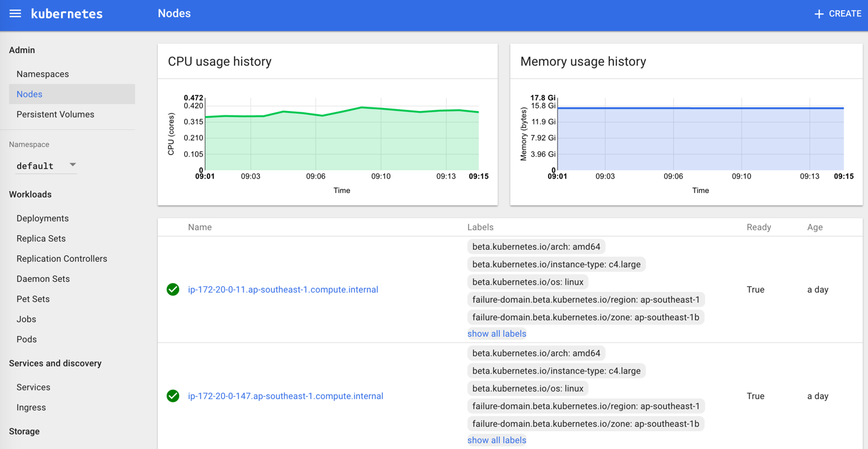The height and width of the screenshot is (449, 868).
Task: Click the Storage section heading
Action: (x=25, y=431)
